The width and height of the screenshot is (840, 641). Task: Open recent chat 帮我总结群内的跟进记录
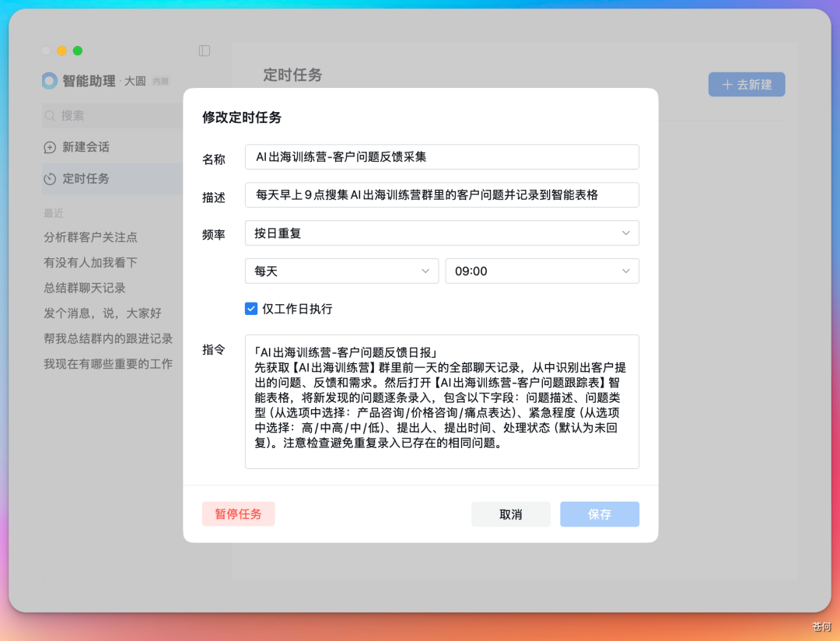[108, 338]
